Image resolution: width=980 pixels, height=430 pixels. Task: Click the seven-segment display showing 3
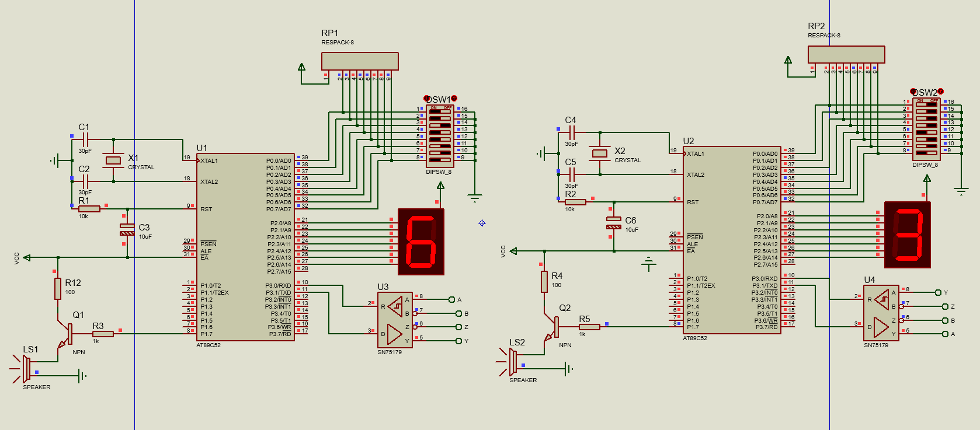pyautogui.click(x=908, y=235)
